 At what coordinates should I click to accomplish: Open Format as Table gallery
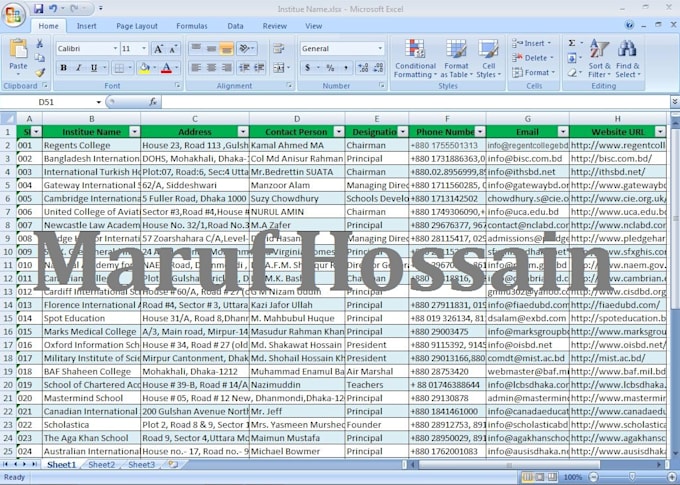point(456,59)
